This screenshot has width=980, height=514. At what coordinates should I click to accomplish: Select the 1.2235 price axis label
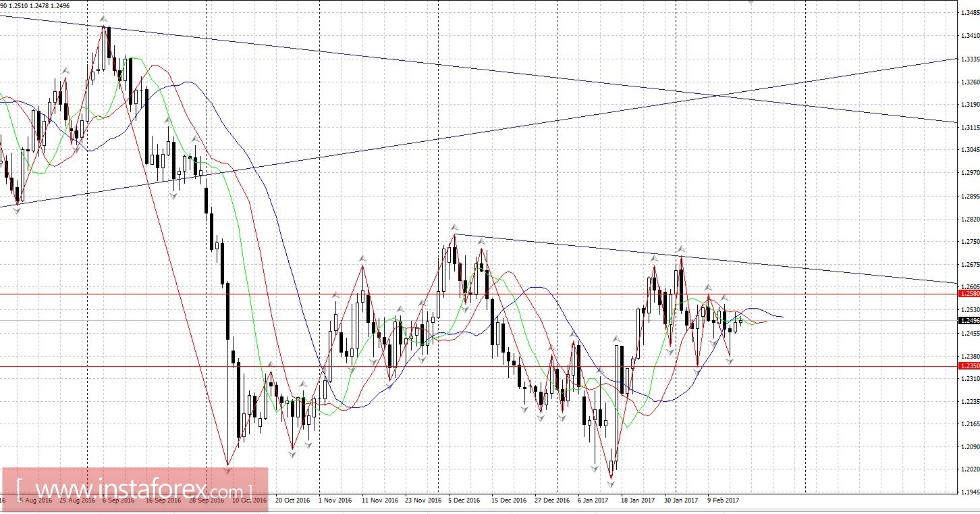click(x=969, y=402)
